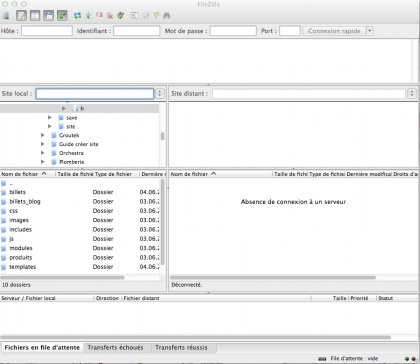
Task: Sort remote list by Dernière modification
Action: pyautogui.click(x=369, y=174)
